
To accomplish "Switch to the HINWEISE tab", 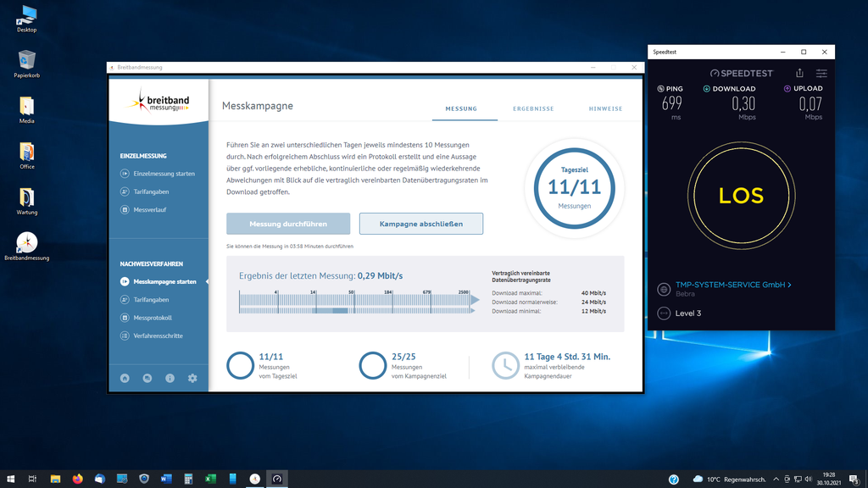I will pyautogui.click(x=605, y=108).
